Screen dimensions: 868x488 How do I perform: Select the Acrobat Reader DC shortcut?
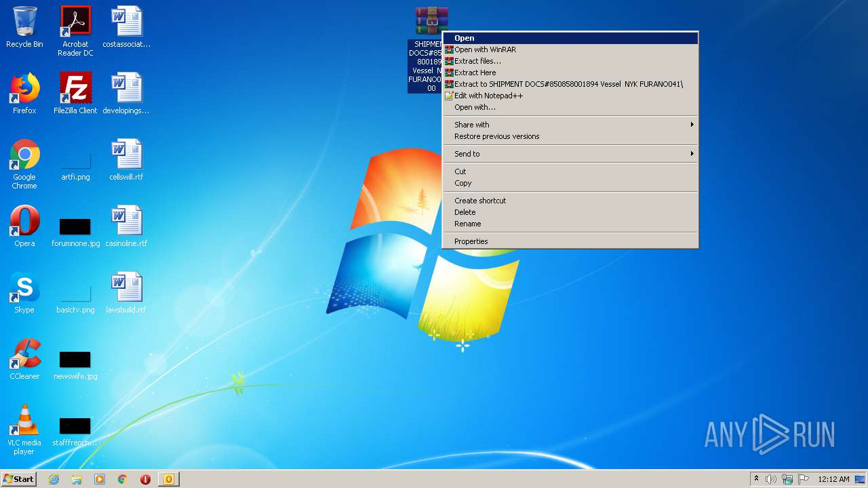click(x=75, y=31)
